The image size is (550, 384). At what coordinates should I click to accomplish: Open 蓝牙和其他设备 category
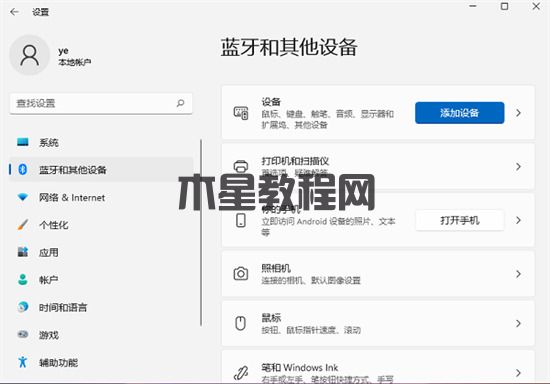(101, 170)
